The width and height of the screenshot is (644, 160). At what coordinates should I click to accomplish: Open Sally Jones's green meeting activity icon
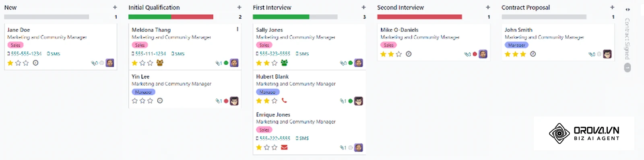284,63
